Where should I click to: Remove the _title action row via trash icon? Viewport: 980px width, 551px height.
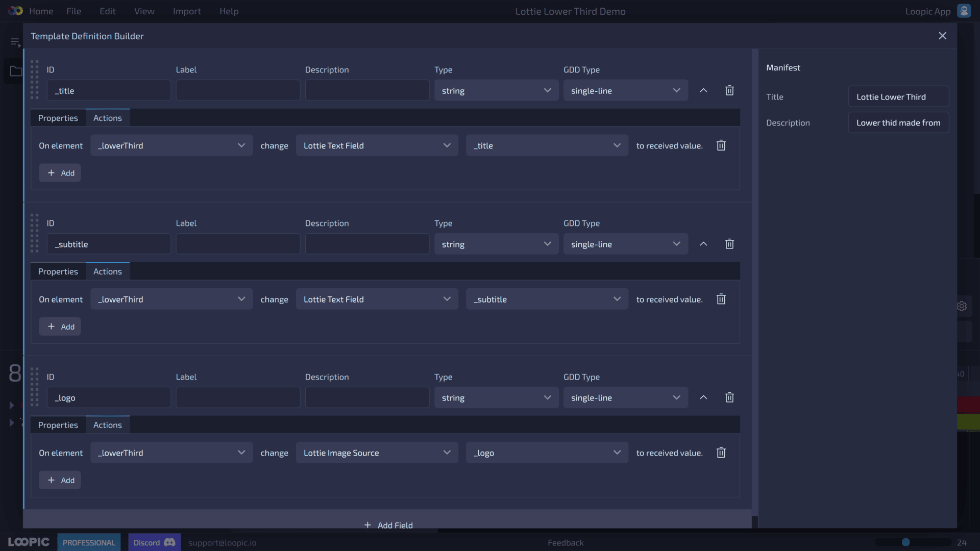tap(721, 145)
